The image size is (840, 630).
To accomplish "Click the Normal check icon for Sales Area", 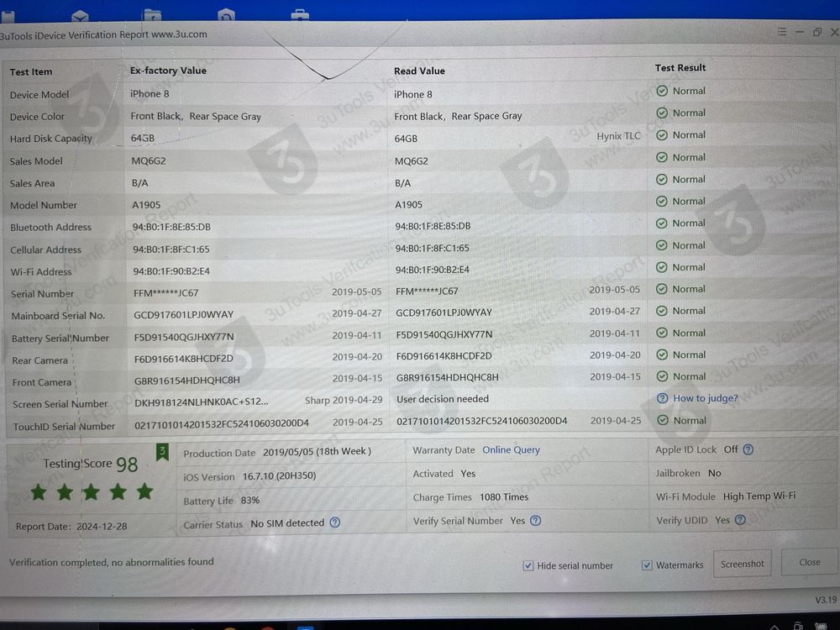I will (x=662, y=180).
